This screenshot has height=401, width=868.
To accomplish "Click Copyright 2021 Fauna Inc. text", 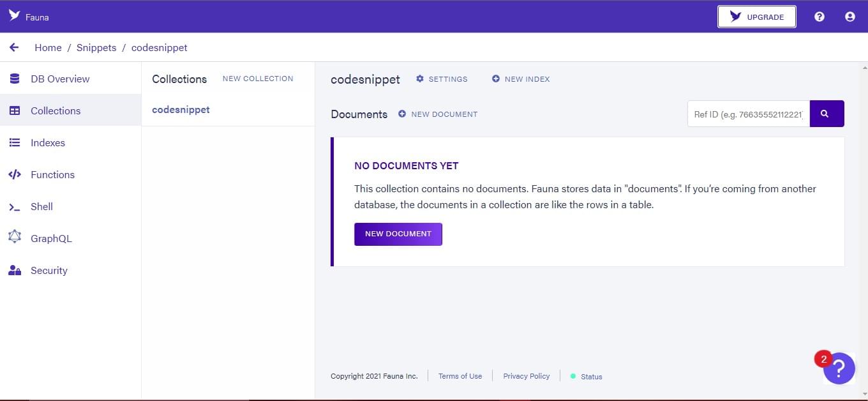I will click(374, 376).
